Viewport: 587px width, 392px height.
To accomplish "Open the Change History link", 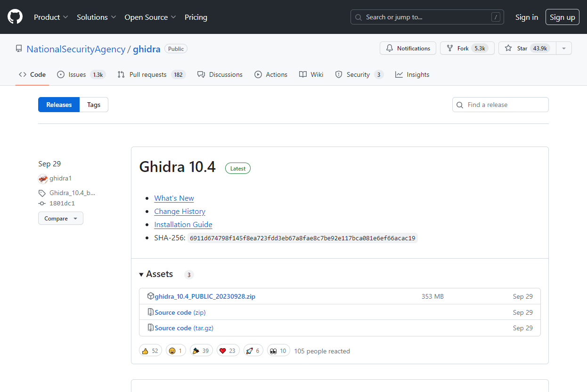I will (x=179, y=212).
